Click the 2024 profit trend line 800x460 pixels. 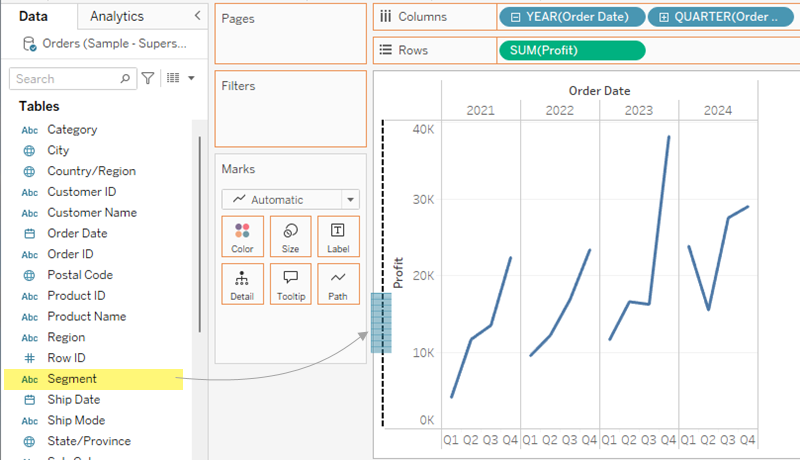tap(718, 263)
